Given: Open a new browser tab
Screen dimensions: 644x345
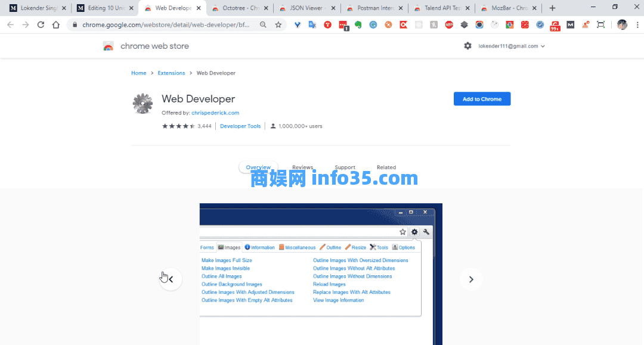Looking at the screenshot, I should (552, 8).
